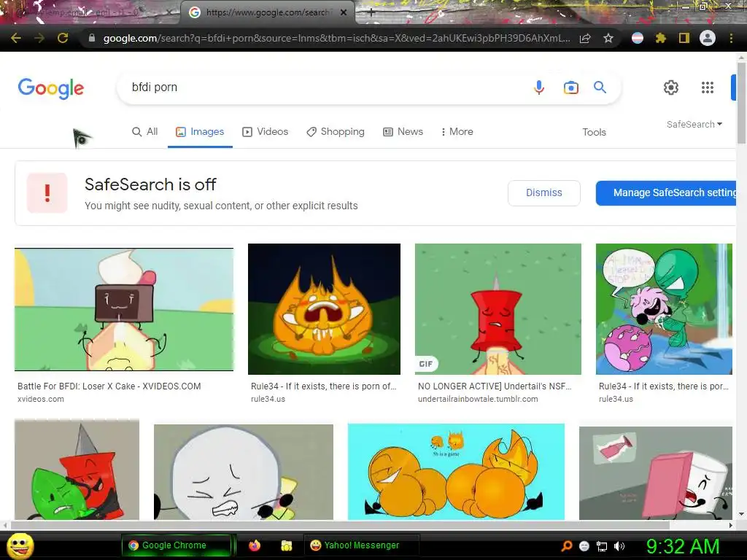747x560 pixels.
Task: Click the 9:32 AM clock
Action: tap(682, 546)
